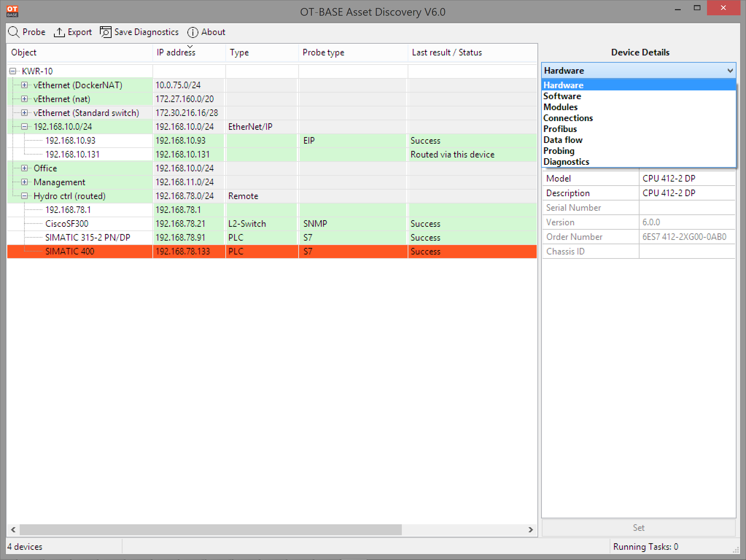Click the empty Serial Number value field

687,207
